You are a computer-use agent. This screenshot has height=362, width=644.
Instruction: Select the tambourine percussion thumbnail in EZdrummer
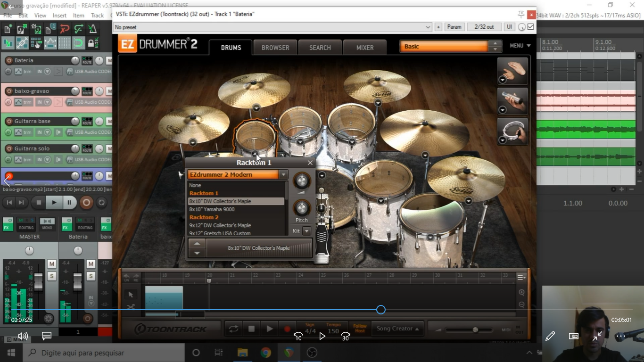pyautogui.click(x=512, y=131)
